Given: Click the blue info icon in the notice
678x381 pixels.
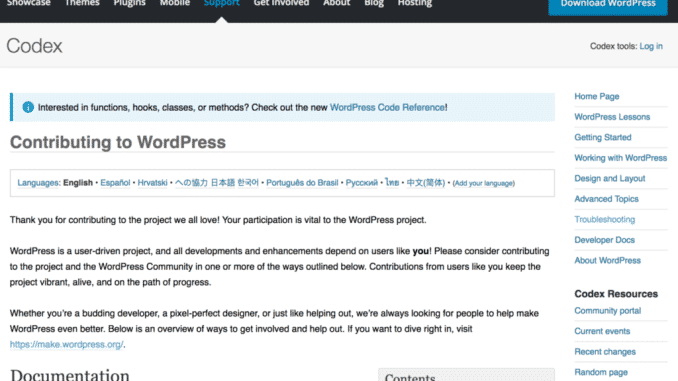Looking at the screenshot, I should click(x=28, y=107).
